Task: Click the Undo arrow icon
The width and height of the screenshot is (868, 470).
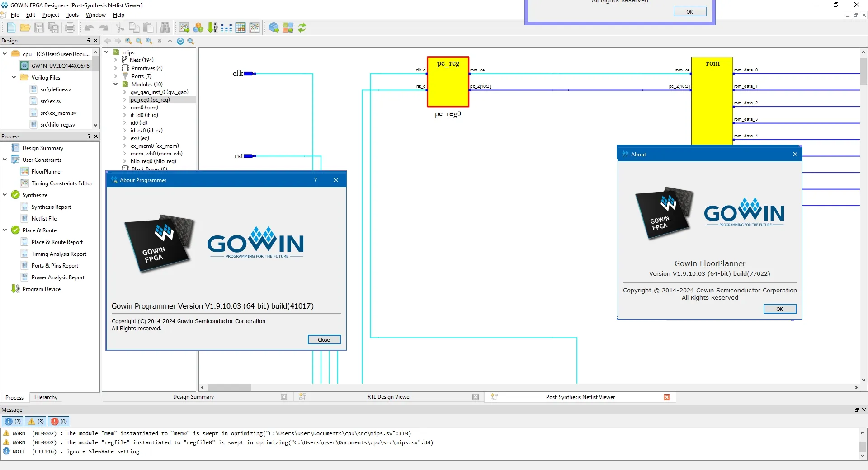Action: pos(90,28)
